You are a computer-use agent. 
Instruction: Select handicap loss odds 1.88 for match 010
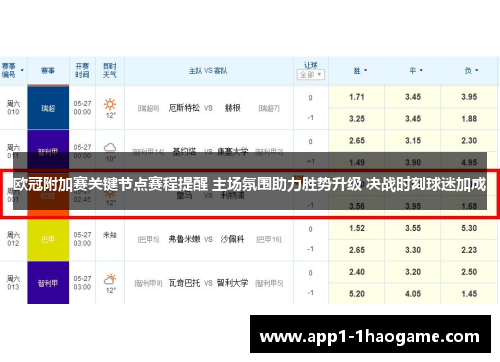click(469, 119)
